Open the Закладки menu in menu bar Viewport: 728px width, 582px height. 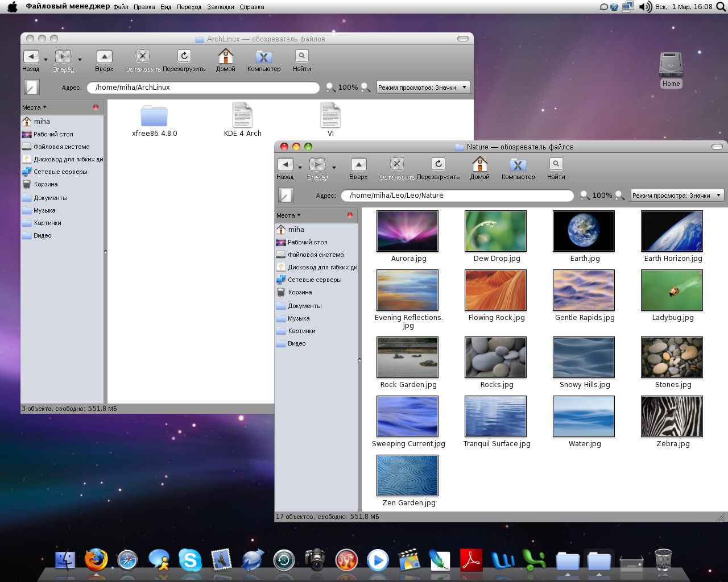click(x=220, y=7)
